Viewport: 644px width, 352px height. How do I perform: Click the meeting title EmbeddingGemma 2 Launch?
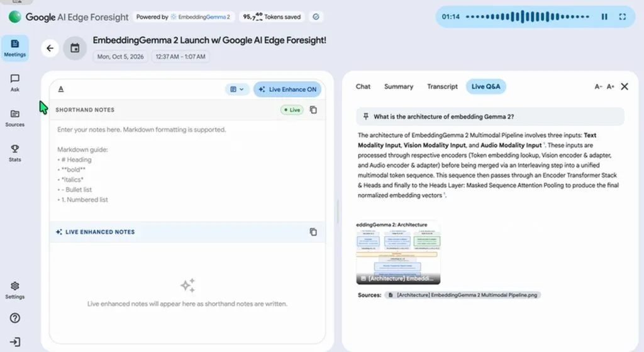(209, 40)
